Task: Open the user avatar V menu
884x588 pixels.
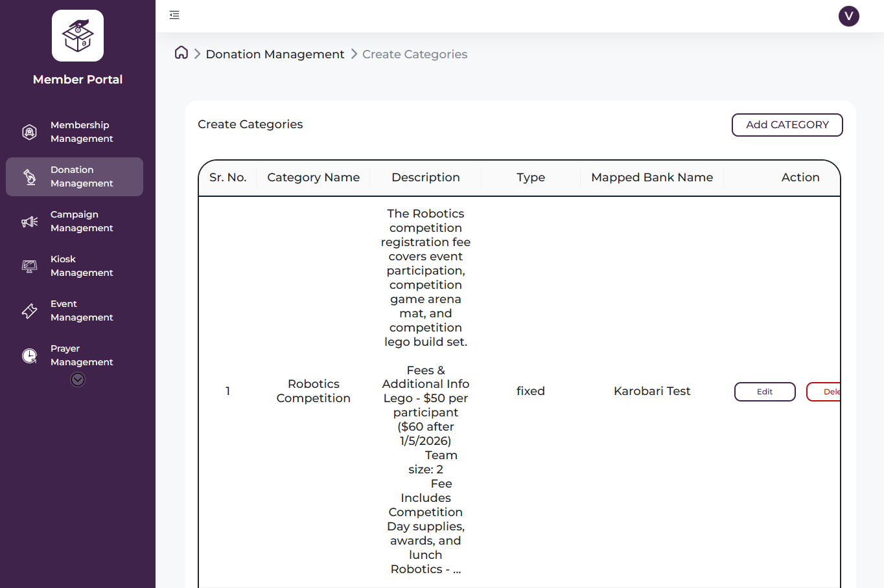Action: (848, 16)
